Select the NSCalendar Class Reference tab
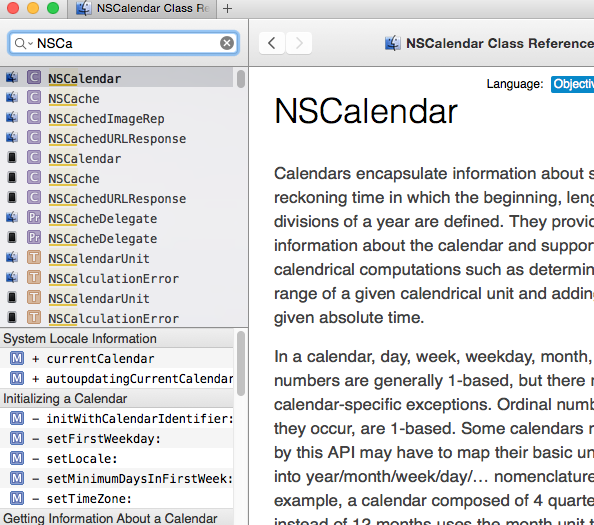594x525 pixels. pyautogui.click(x=142, y=8)
